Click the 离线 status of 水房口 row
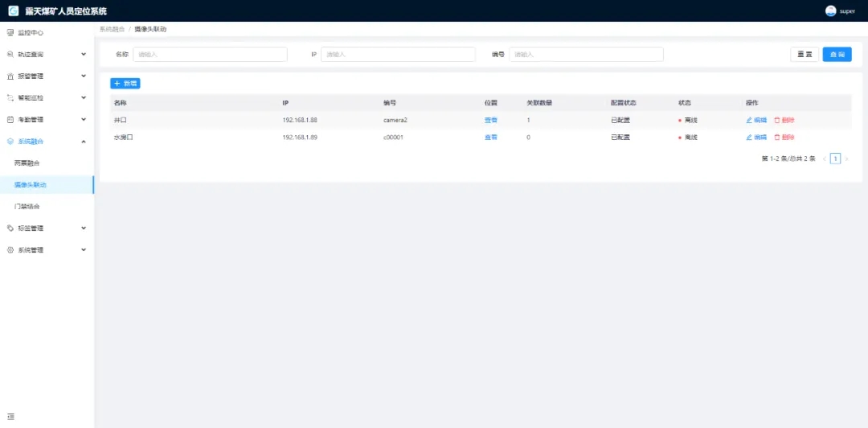The height and width of the screenshot is (428, 868). click(x=687, y=137)
